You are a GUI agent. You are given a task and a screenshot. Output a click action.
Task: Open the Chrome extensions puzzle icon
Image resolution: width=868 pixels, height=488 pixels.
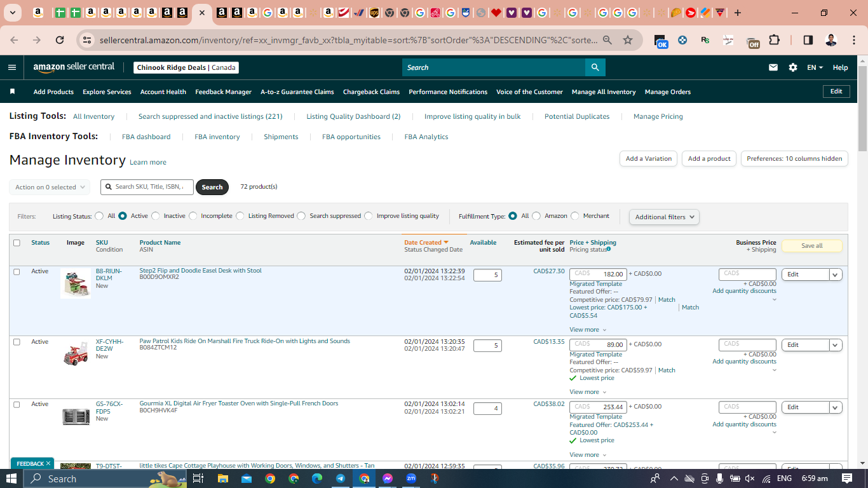[x=774, y=40]
